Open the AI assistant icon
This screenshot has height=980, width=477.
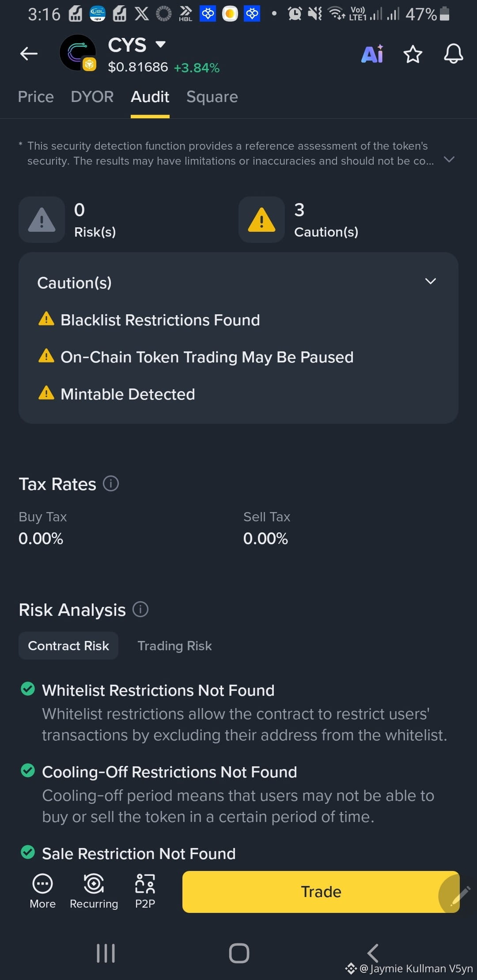pyautogui.click(x=372, y=54)
